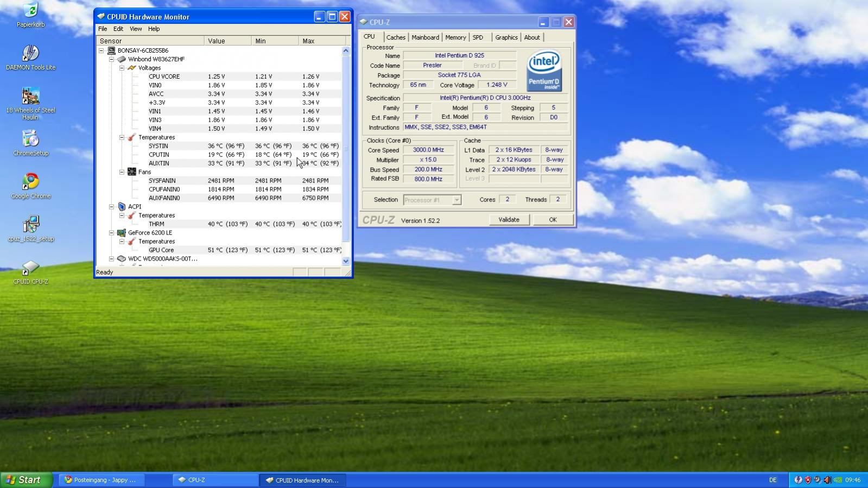Collapse the Winbond W83627EHF node
This screenshot has height=488, width=868.
tap(111, 59)
